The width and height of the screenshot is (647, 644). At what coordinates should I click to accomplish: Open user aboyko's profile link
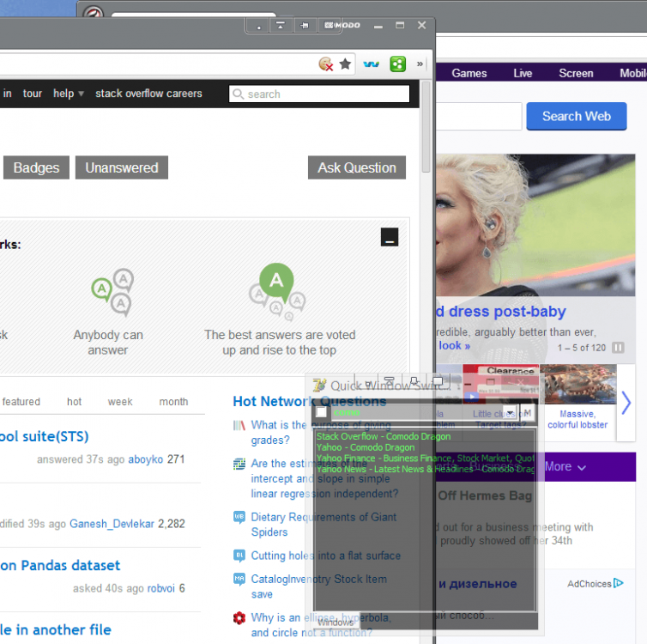146,459
